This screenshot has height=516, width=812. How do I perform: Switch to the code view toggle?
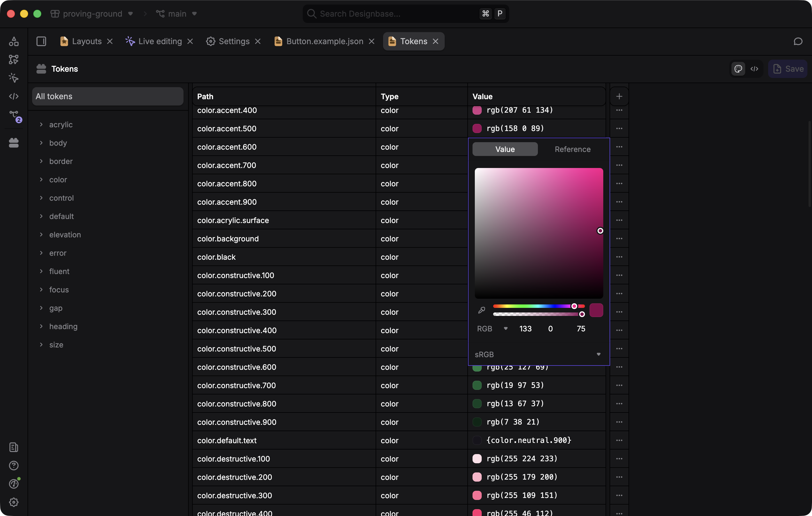[x=754, y=69]
